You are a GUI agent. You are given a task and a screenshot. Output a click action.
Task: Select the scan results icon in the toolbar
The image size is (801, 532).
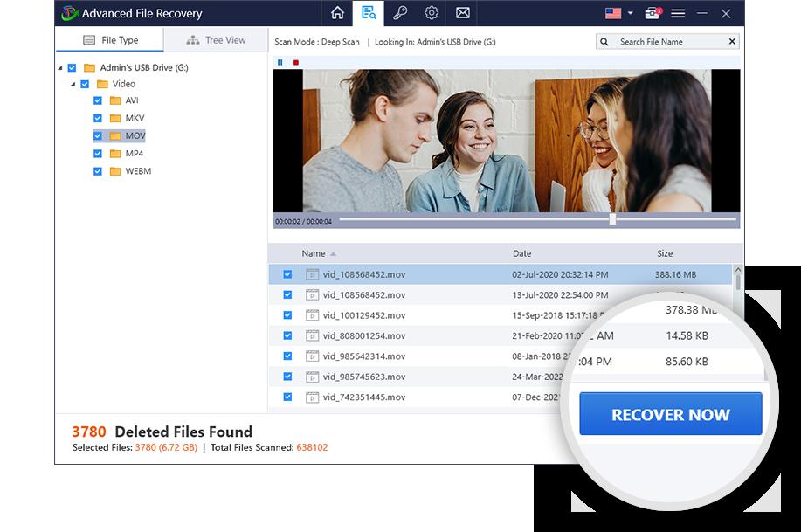click(x=369, y=13)
